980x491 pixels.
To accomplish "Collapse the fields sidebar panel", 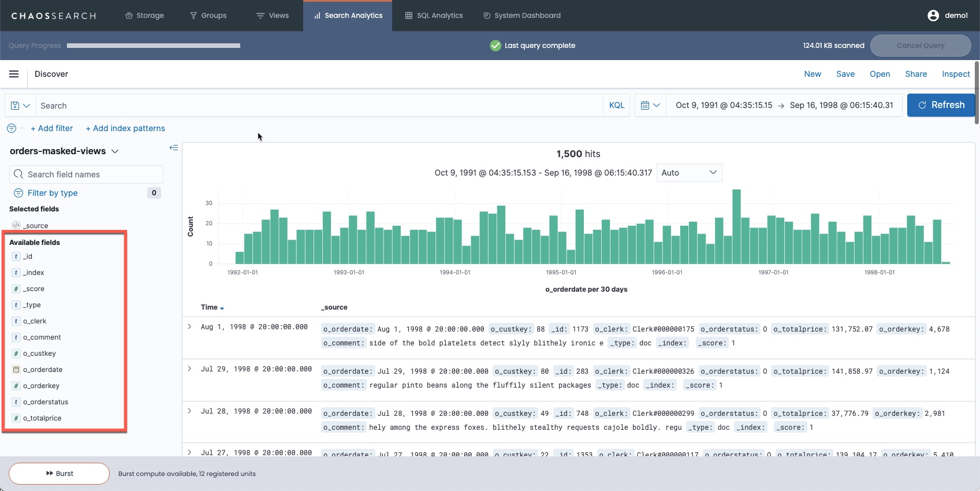I will (x=173, y=148).
